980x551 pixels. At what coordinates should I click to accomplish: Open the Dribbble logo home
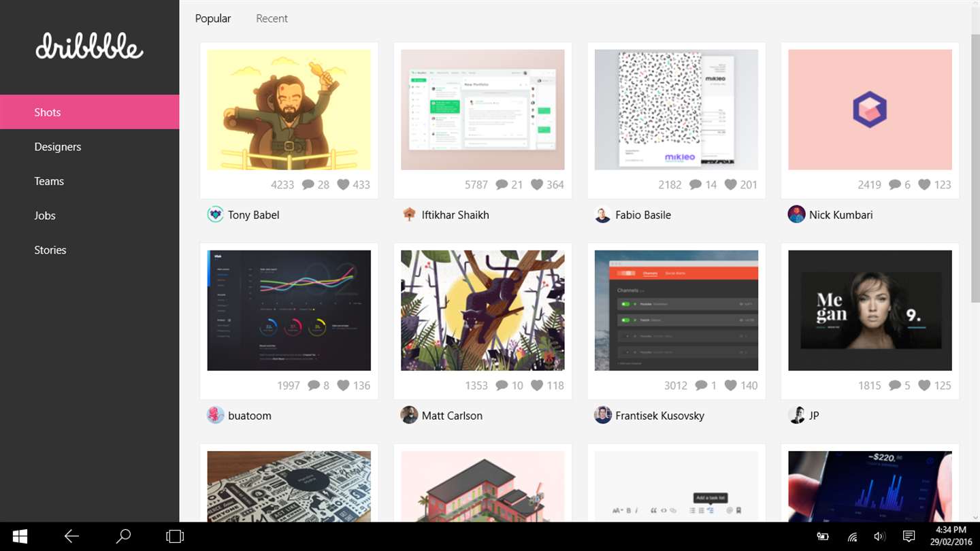(89, 46)
